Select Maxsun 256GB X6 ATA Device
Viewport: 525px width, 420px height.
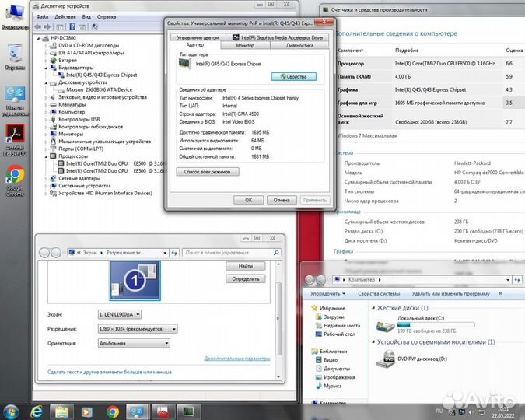click(x=99, y=89)
